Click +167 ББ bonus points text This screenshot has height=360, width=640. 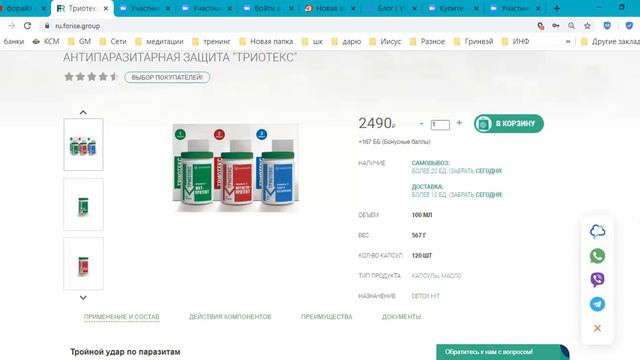pyautogui.click(x=394, y=142)
